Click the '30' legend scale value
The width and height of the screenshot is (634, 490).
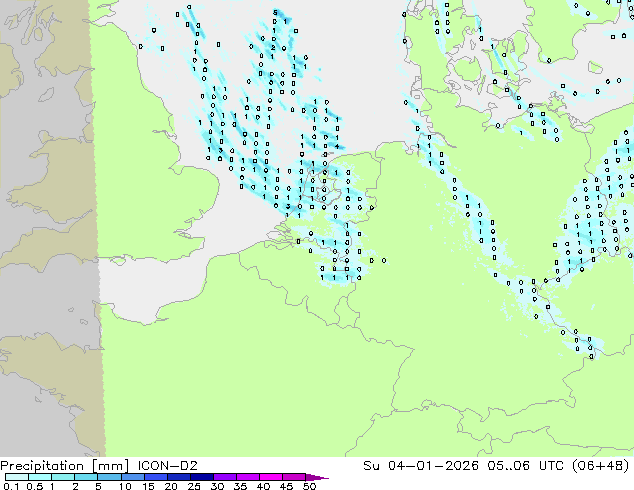tap(217, 486)
